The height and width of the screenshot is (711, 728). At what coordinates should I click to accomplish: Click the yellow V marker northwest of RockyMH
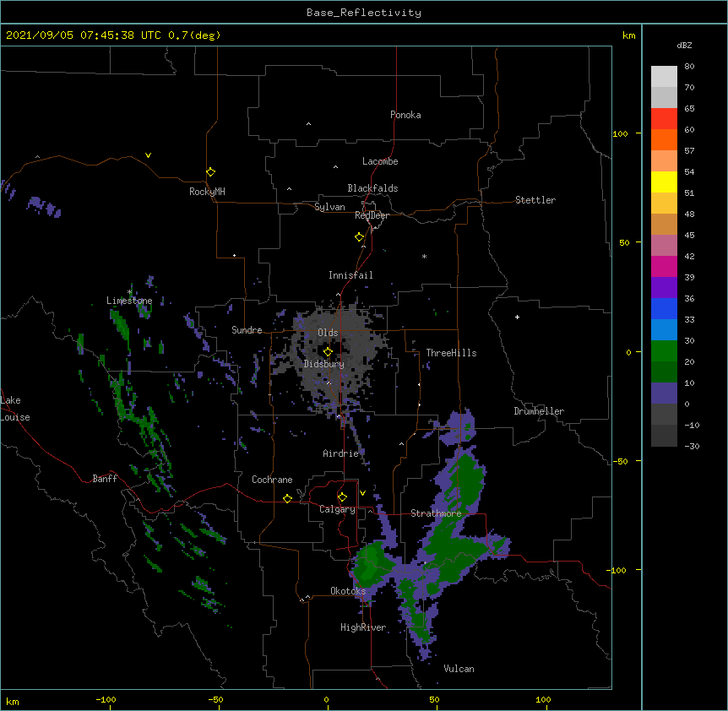pos(148,155)
